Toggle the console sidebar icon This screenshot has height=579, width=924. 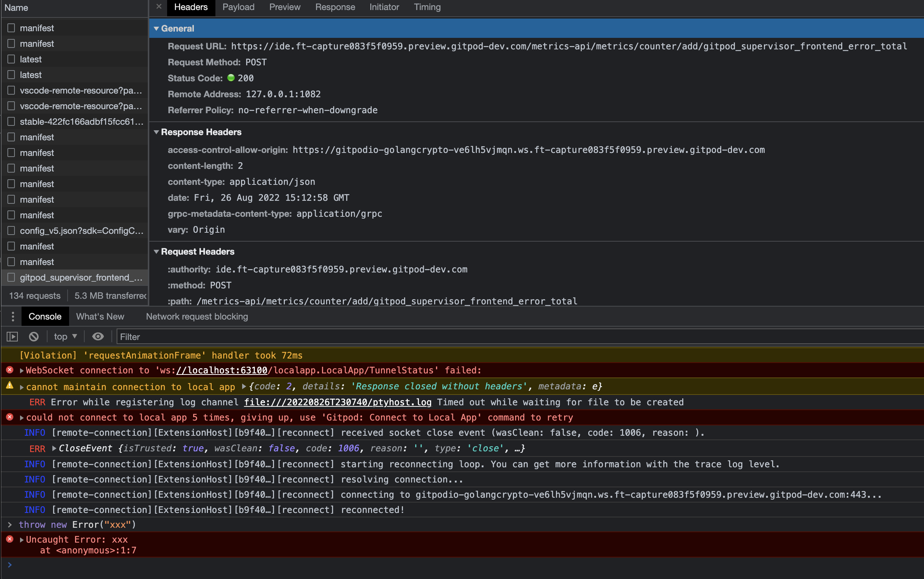12,337
